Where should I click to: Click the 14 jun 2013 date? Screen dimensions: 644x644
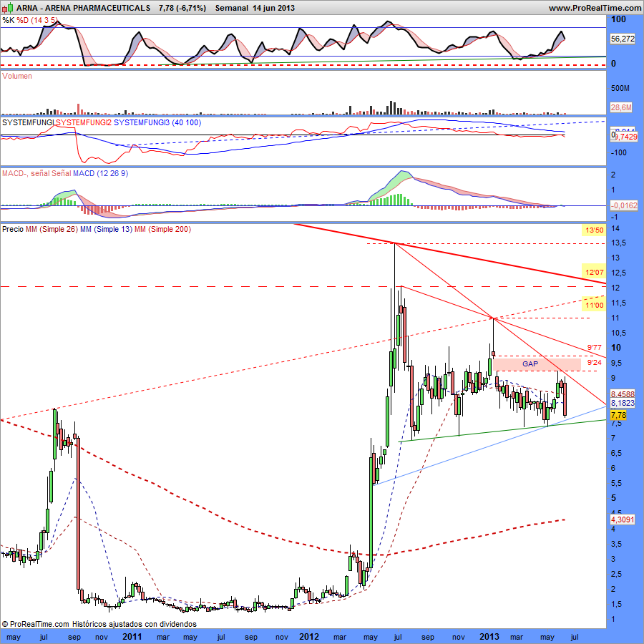point(274,8)
